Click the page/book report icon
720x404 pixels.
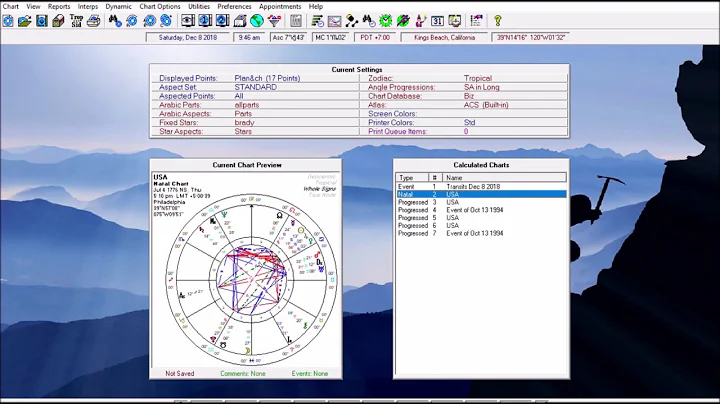coord(240,21)
